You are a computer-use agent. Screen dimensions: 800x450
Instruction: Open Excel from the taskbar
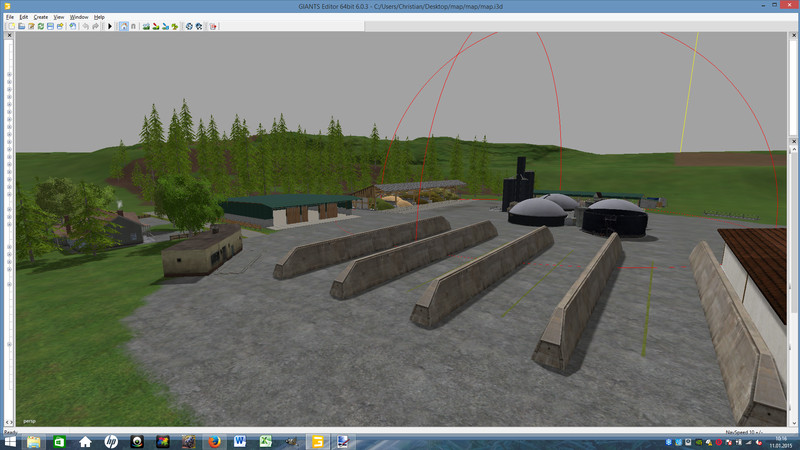click(x=265, y=441)
